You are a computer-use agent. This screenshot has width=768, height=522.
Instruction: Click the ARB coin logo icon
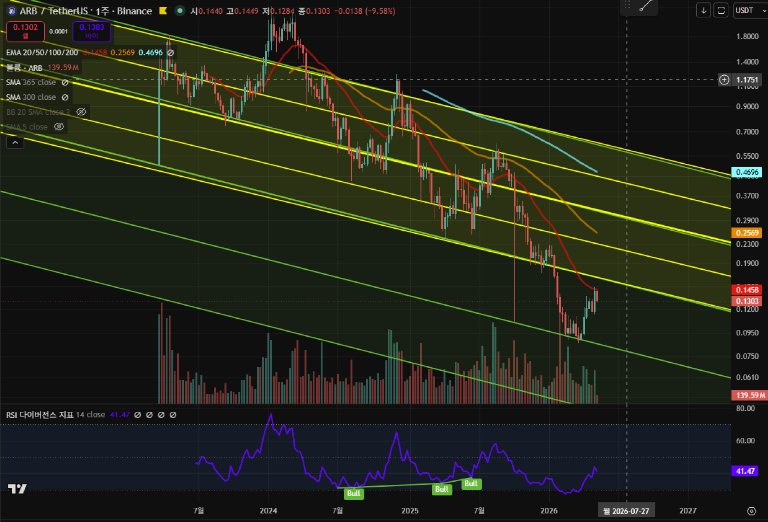click(x=11, y=11)
